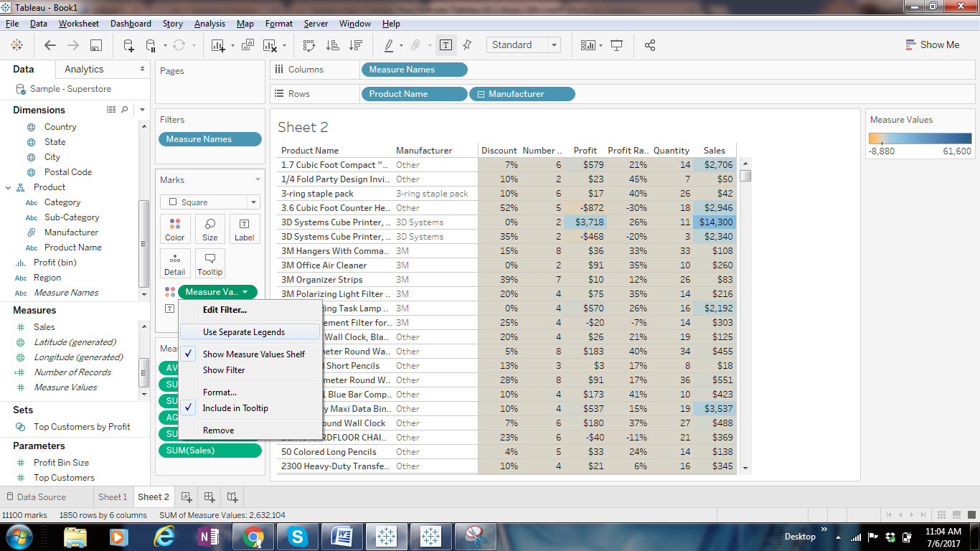Toggle the Show Mark Labels button
The width and height of the screenshot is (980, 551).
pos(446,45)
